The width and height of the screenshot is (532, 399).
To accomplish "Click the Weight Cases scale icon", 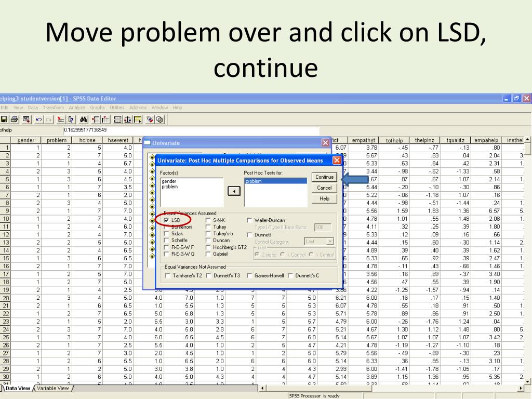I will [x=128, y=119].
